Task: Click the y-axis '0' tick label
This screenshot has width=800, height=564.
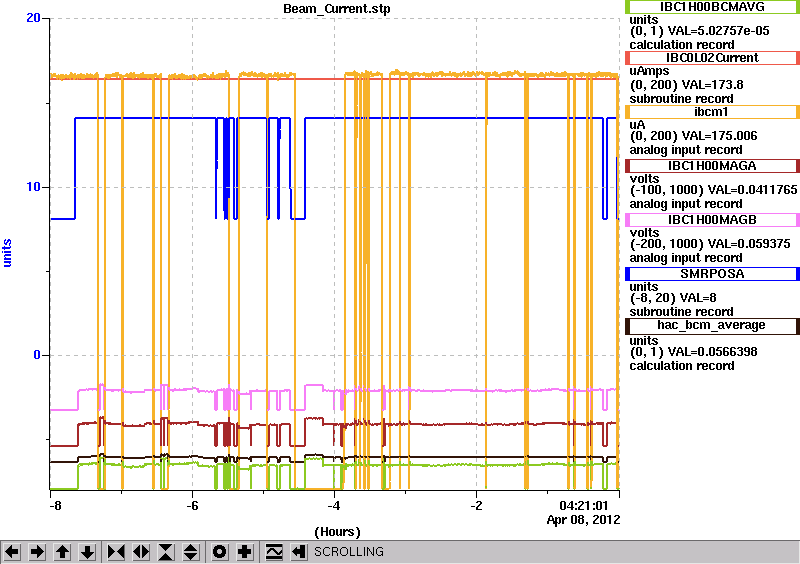Action: (x=37, y=355)
